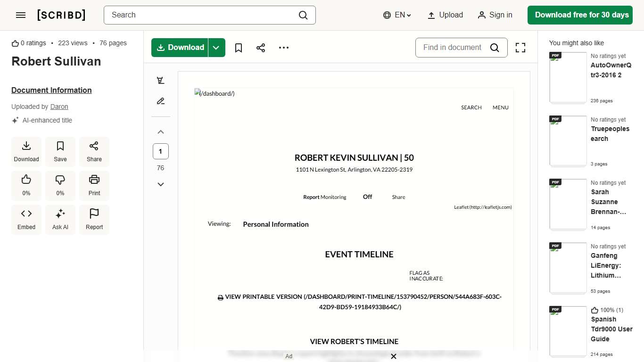Click Sign in
The width and height of the screenshot is (644, 362).
(x=495, y=15)
